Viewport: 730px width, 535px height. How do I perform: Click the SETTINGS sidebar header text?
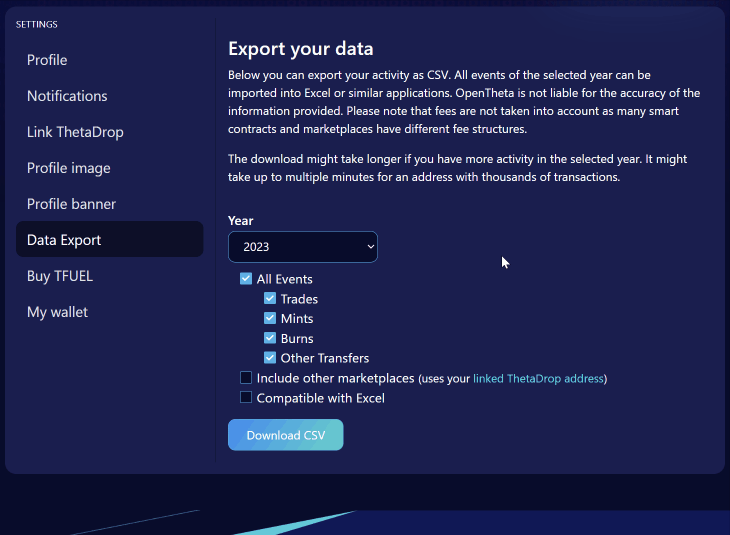coord(37,24)
